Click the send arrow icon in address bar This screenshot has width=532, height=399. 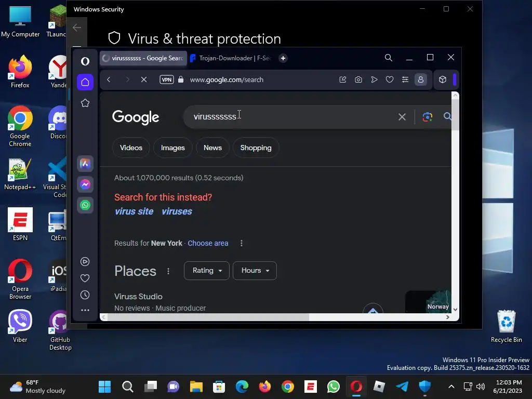(x=374, y=79)
